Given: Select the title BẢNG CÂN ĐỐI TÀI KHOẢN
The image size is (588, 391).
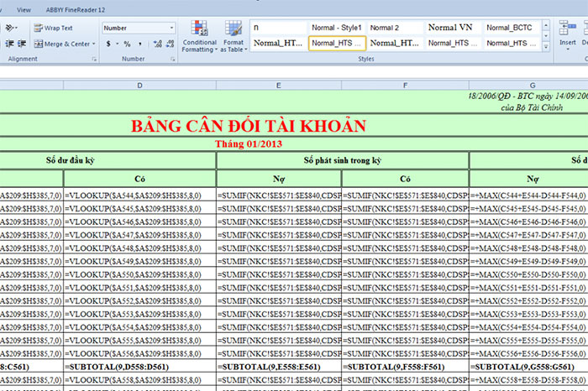Looking at the screenshot, I should click(249, 126).
